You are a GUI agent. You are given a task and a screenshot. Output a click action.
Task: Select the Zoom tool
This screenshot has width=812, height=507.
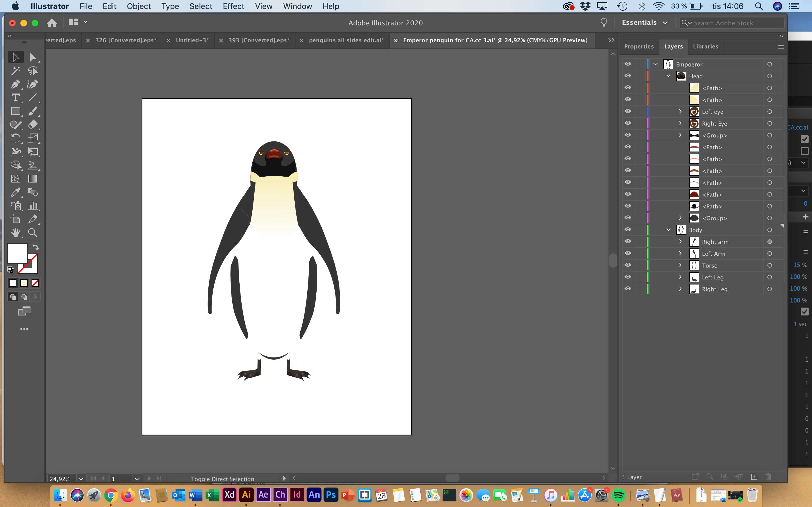(x=32, y=232)
